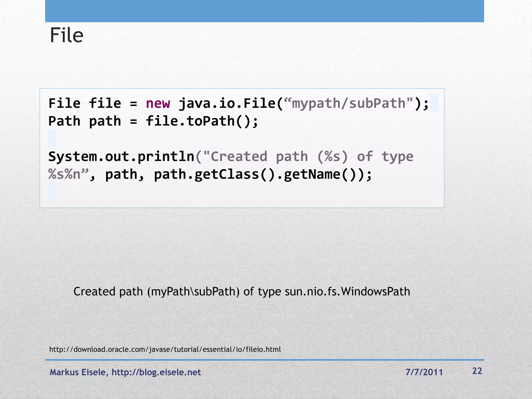Click the 'System.out.println' code line
Image resolution: width=532 pixels, height=399 pixels.
tap(231, 157)
